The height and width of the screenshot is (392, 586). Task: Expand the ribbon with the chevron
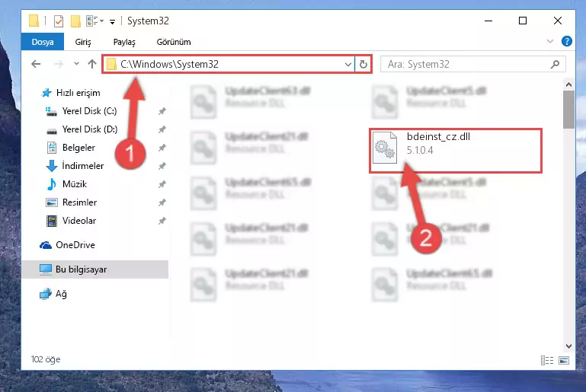(549, 41)
